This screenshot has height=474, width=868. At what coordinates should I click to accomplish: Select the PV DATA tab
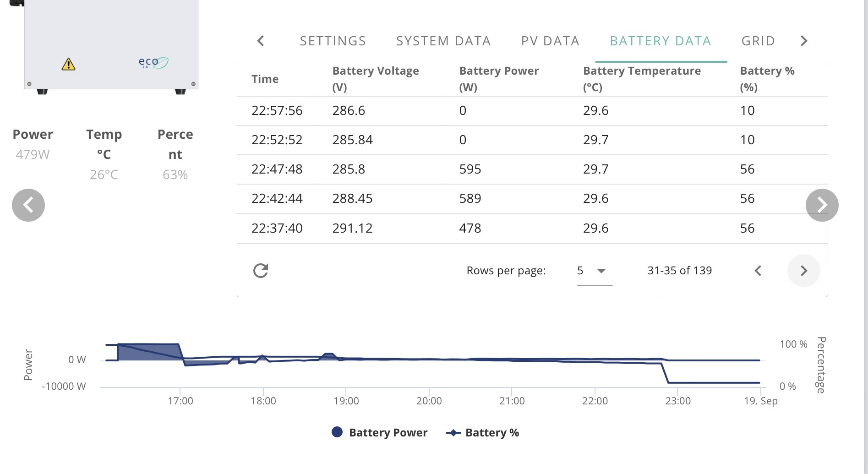(x=550, y=41)
